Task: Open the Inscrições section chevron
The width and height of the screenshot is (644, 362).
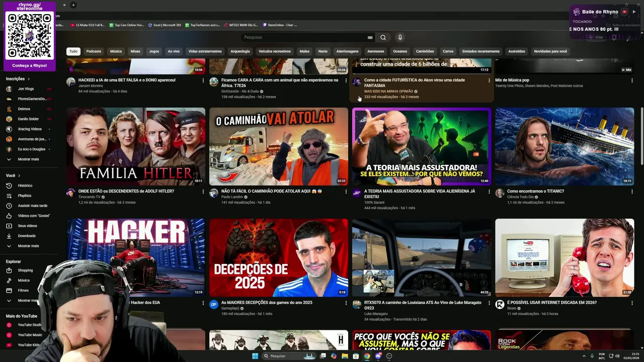Action: (29, 79)
